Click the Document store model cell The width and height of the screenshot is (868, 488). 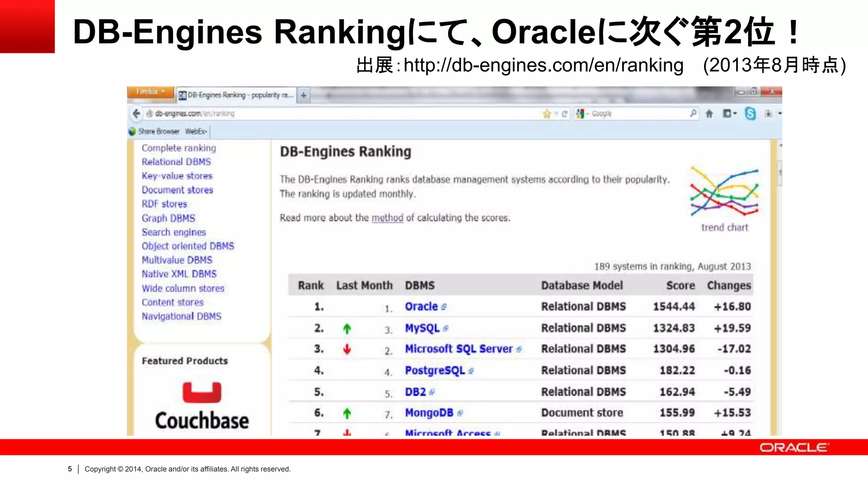(582, 413)
